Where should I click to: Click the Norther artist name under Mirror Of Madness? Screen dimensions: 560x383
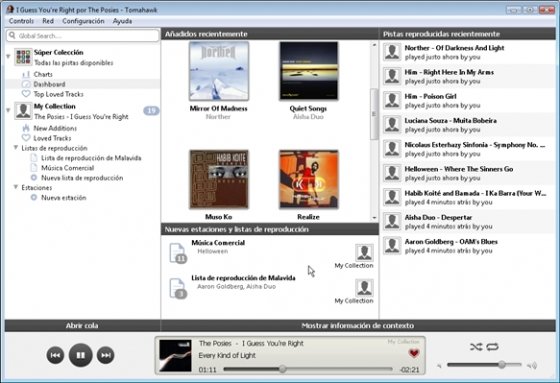[218, 117]
